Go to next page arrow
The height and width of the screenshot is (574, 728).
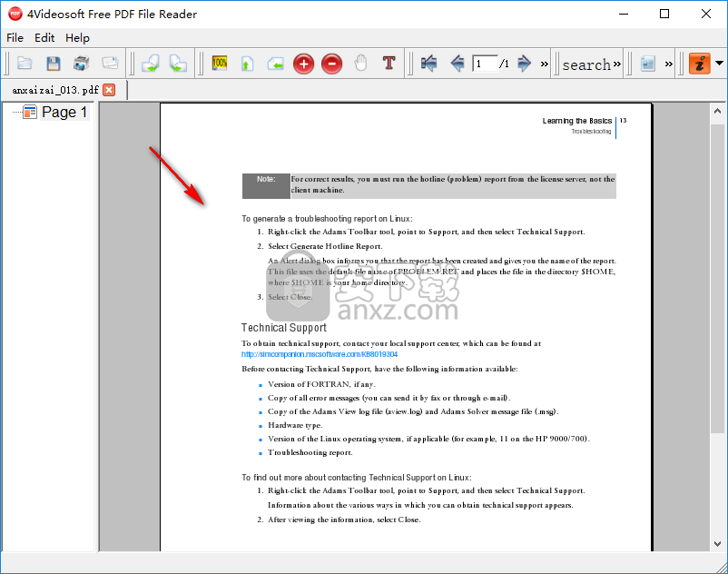[x=524, y=64]
